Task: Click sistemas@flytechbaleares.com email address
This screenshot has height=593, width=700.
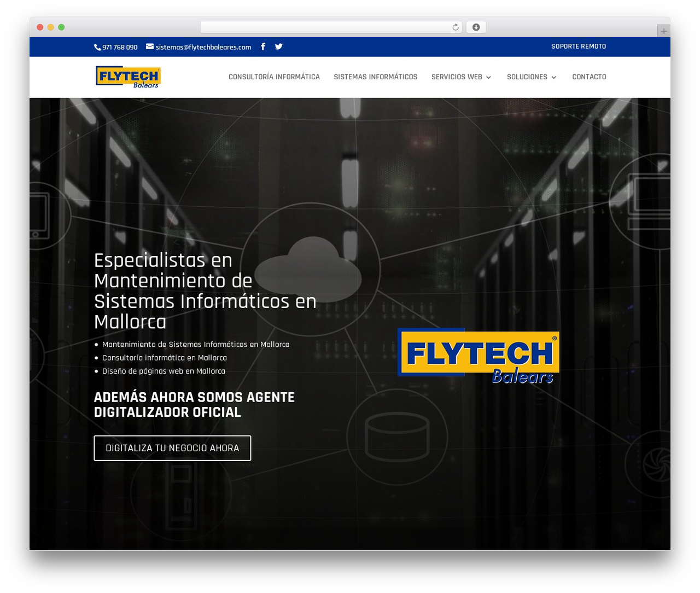Action: [x=203, y=48]
